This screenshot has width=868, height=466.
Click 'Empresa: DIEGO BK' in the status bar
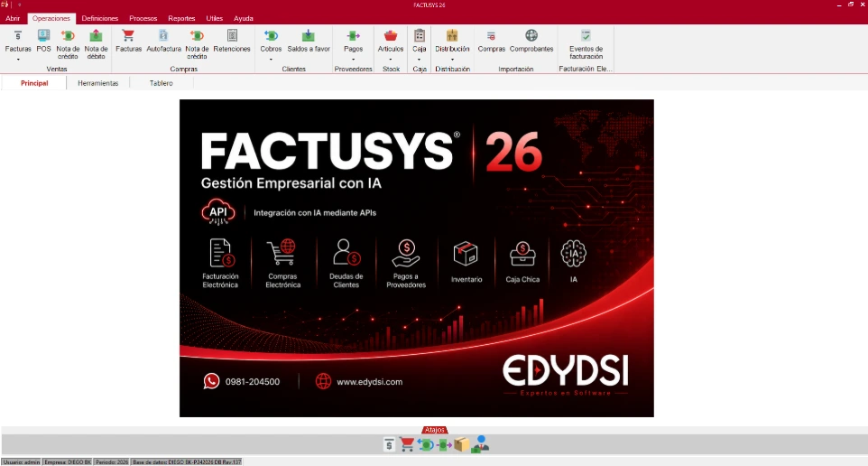pos(68,461)
